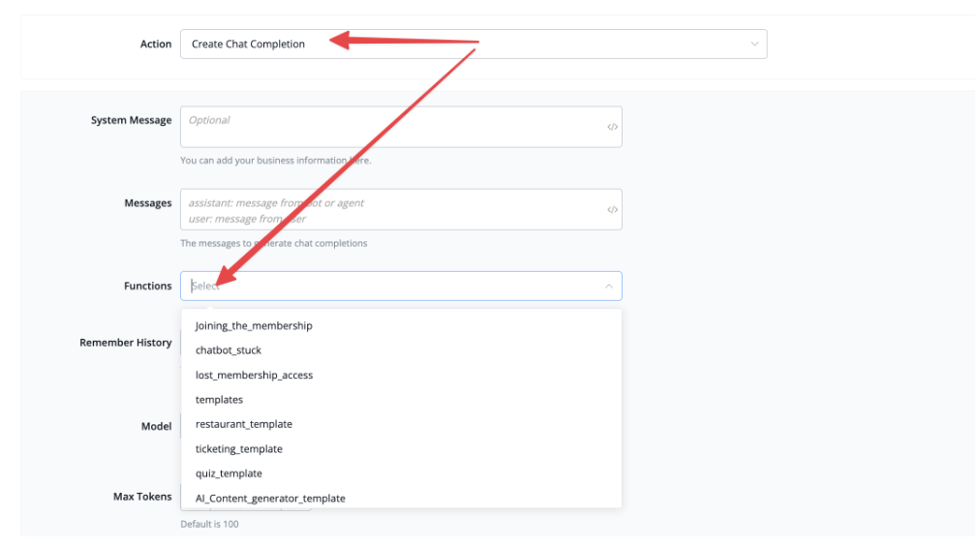The width and height of the screenshot is (980, 548).
Task: Click the Functions select field
Action: [401, 287]
